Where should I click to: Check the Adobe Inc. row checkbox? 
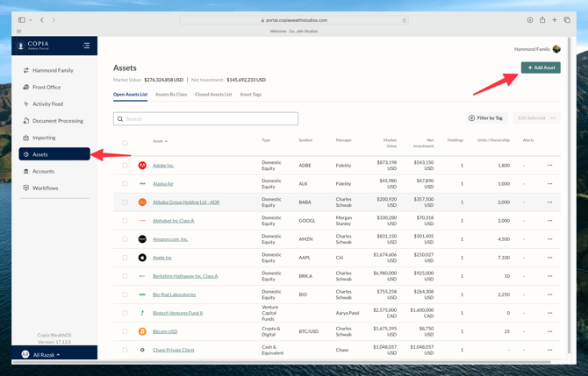[125, 166]
